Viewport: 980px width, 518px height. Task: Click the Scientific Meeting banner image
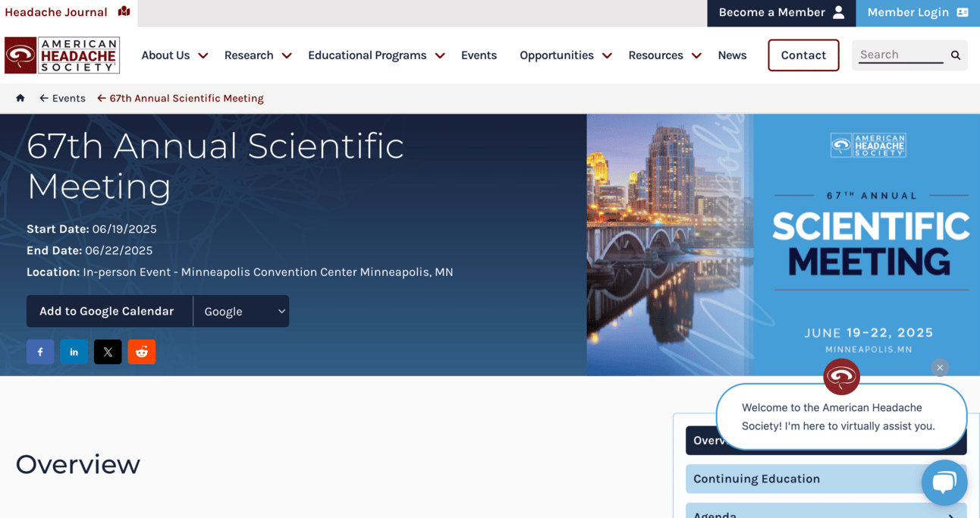pos(783,245)
